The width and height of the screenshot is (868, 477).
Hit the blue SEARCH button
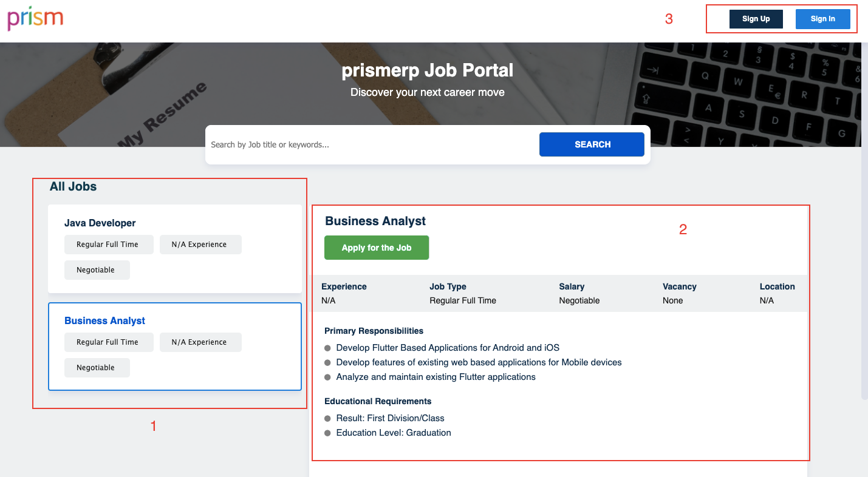[592, 144]
